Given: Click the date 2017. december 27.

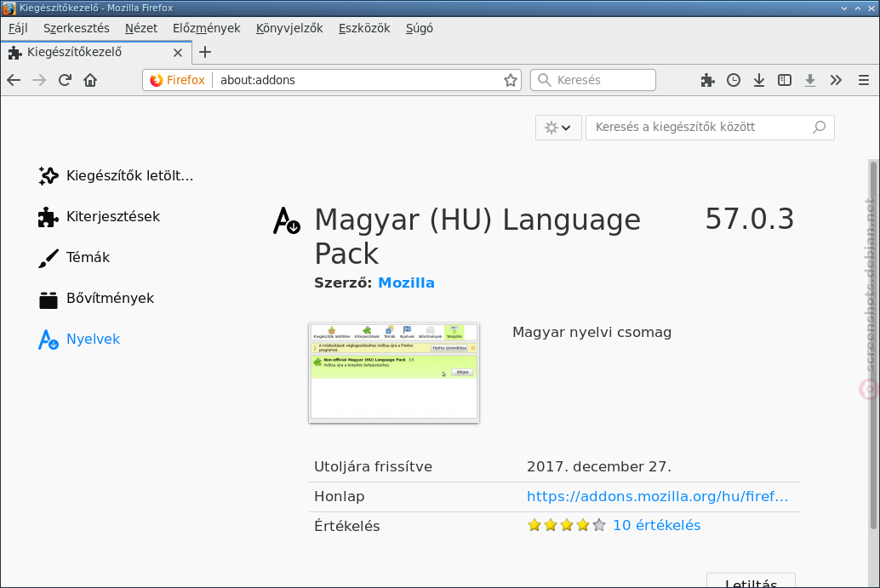Looking at the screenshot, I should pyautogui.click(x=599, y=467).
